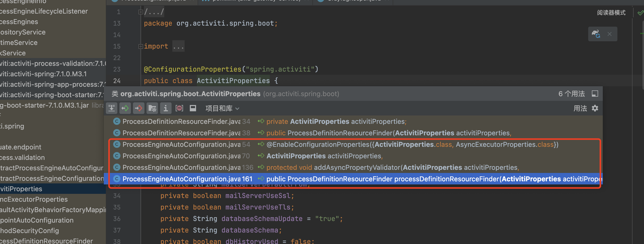Click the preview pane icon in usages toolbar
Image resolution: width=644 pixels, height=244 pixels.
(x=193, y=108)
